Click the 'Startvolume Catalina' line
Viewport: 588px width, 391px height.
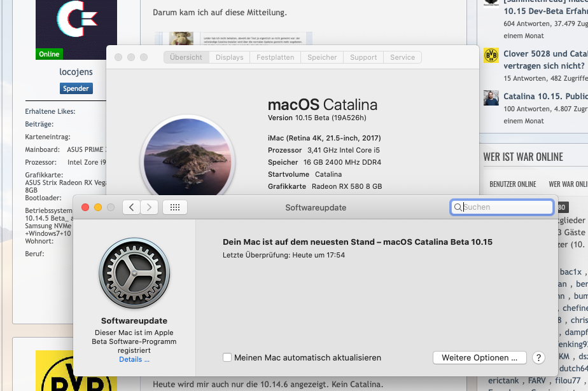click(304, 174)
